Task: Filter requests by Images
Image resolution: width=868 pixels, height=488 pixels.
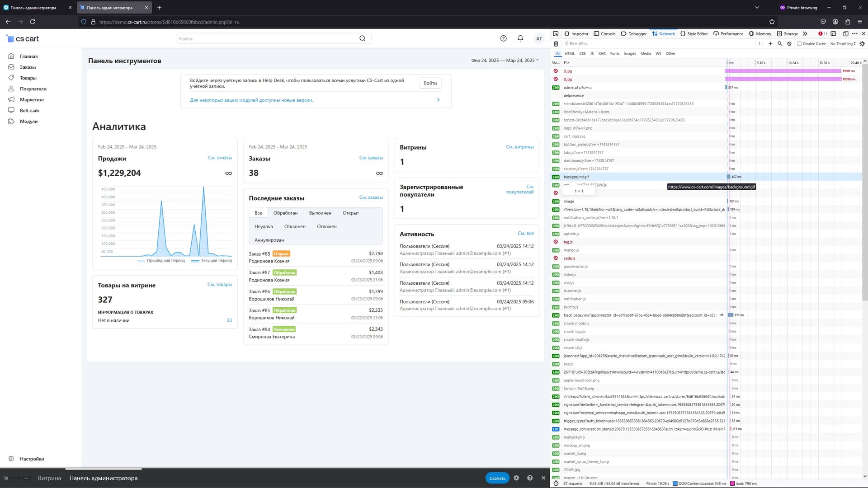Action: tap(630, 54)
